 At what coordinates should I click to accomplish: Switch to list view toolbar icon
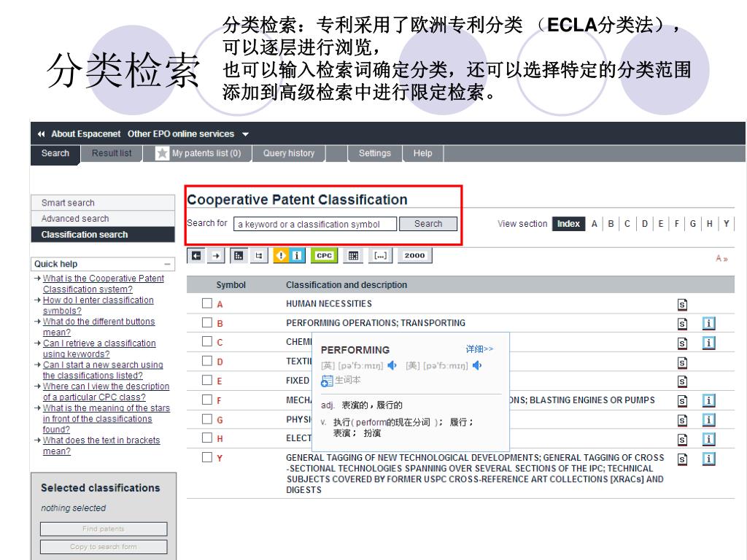[x=239, y=256]
